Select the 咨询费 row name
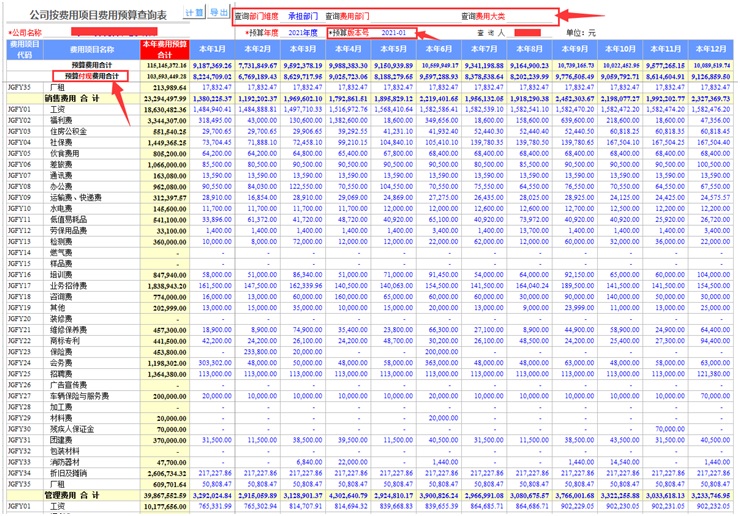740x516 pixels. (x=61, y=296)
